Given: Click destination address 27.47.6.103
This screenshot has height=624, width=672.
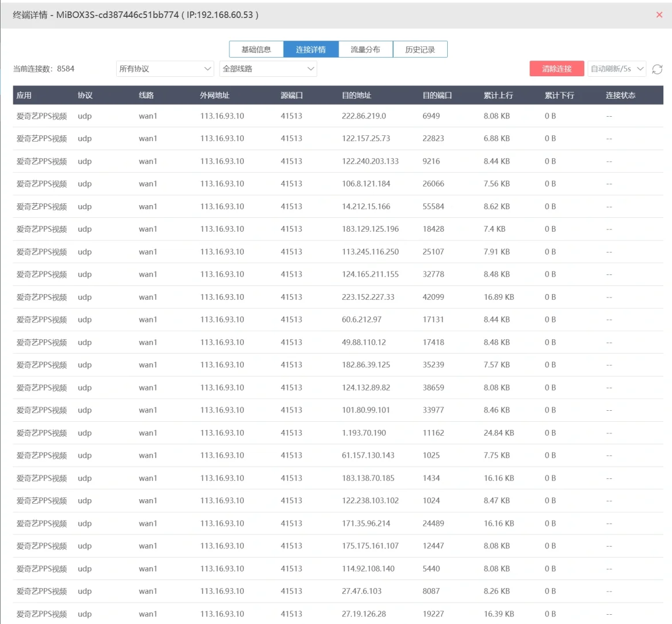Looking at the screenshot, I should [x=362, y=592].
